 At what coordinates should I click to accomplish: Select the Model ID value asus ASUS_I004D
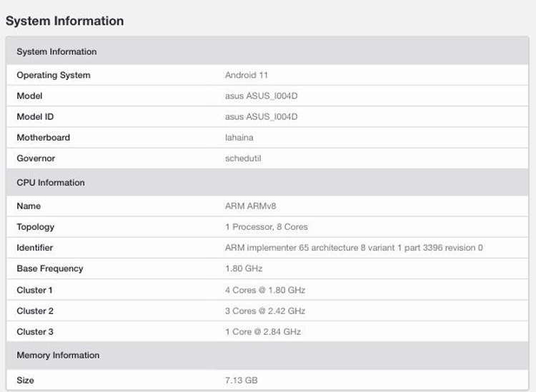coord(261,116)
